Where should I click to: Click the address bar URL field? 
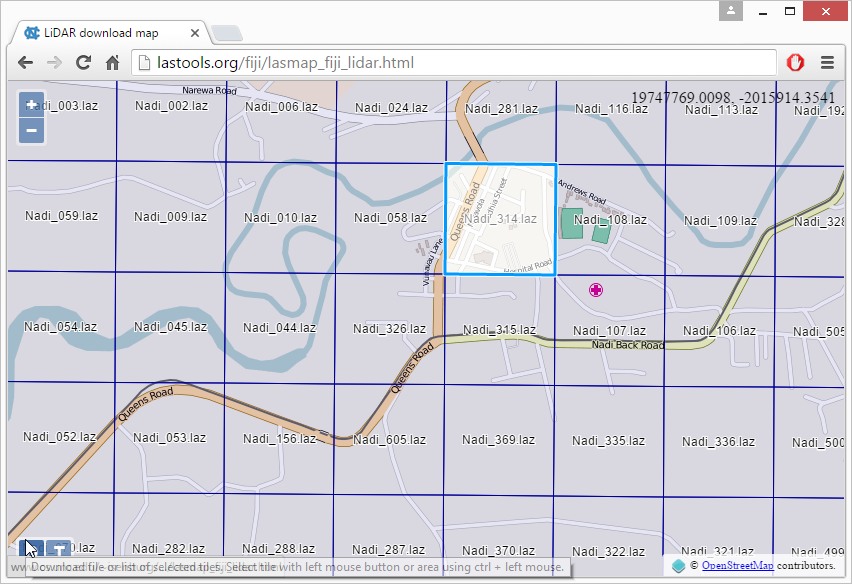coord(450,63)
